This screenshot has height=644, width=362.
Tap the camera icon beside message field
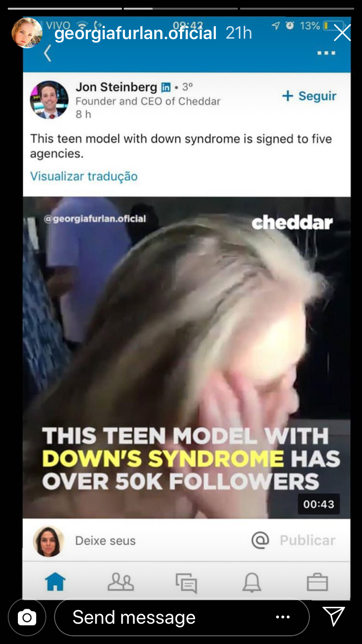(27, 617)
